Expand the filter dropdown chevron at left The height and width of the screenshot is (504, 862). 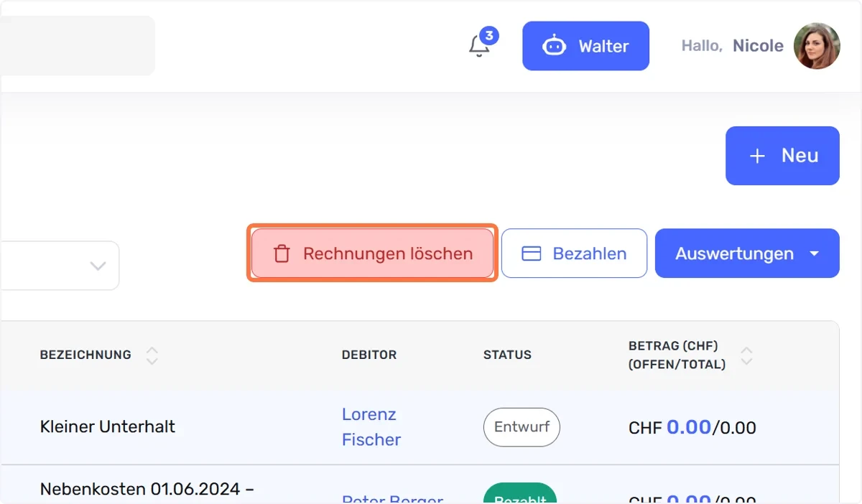(98, 266)
